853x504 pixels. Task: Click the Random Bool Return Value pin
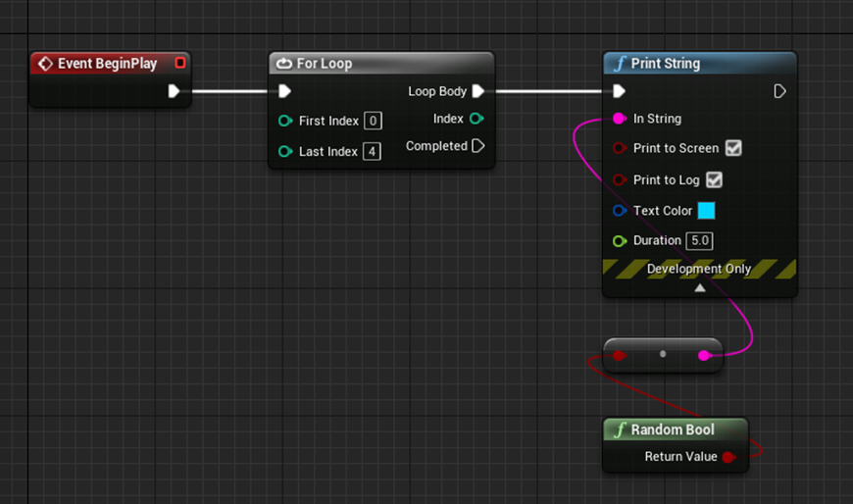pos(728,457)
